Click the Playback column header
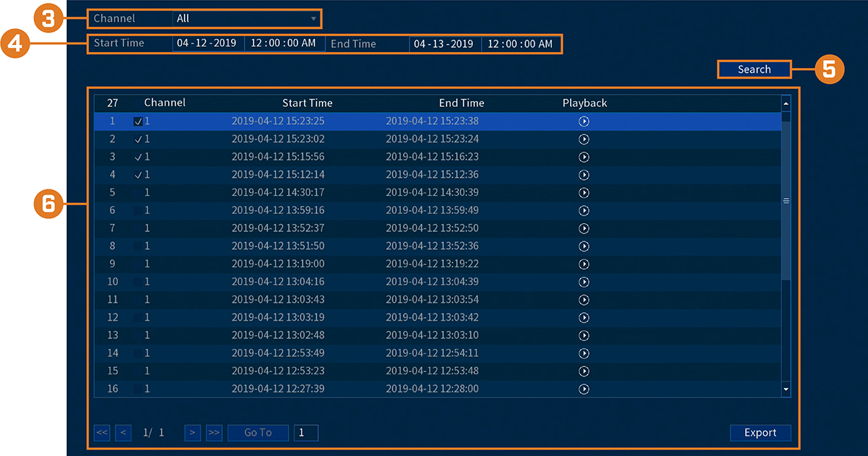Image resolution: width=868 pixels, height=456 pixels. click(x=584, y=103)
